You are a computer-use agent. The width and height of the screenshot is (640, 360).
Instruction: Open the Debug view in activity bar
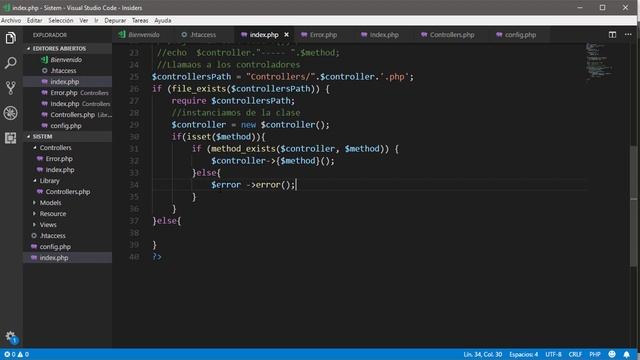11,113
